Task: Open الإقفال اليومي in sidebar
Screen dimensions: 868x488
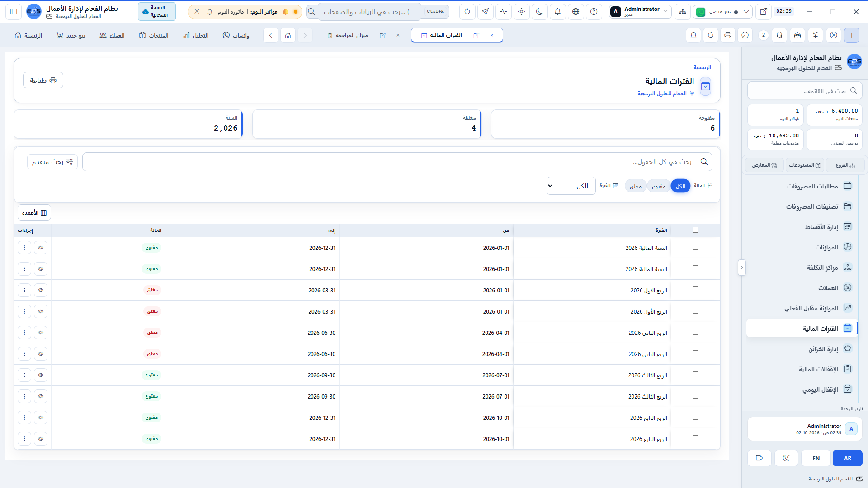Action: click(802, 389)
